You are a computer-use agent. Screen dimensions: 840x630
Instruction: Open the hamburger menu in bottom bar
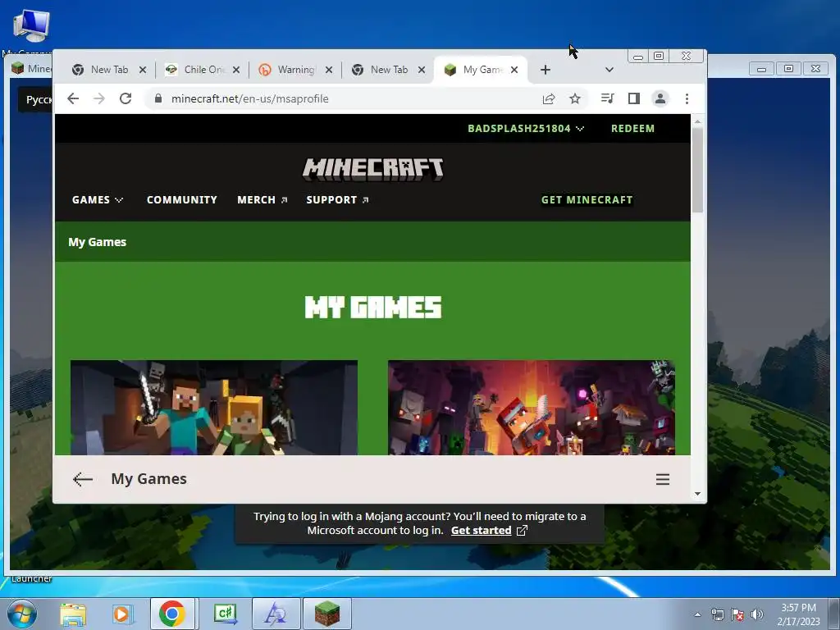[x=663, y=479]
